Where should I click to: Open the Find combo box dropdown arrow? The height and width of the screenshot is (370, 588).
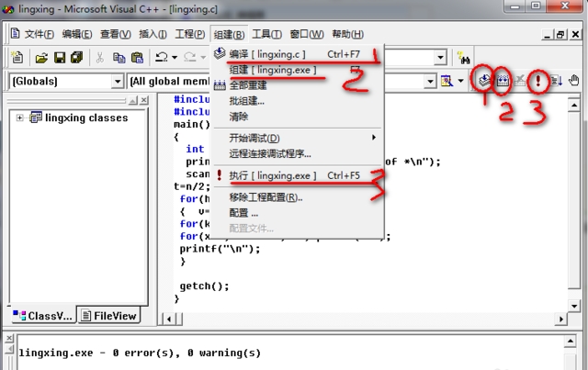441,58
